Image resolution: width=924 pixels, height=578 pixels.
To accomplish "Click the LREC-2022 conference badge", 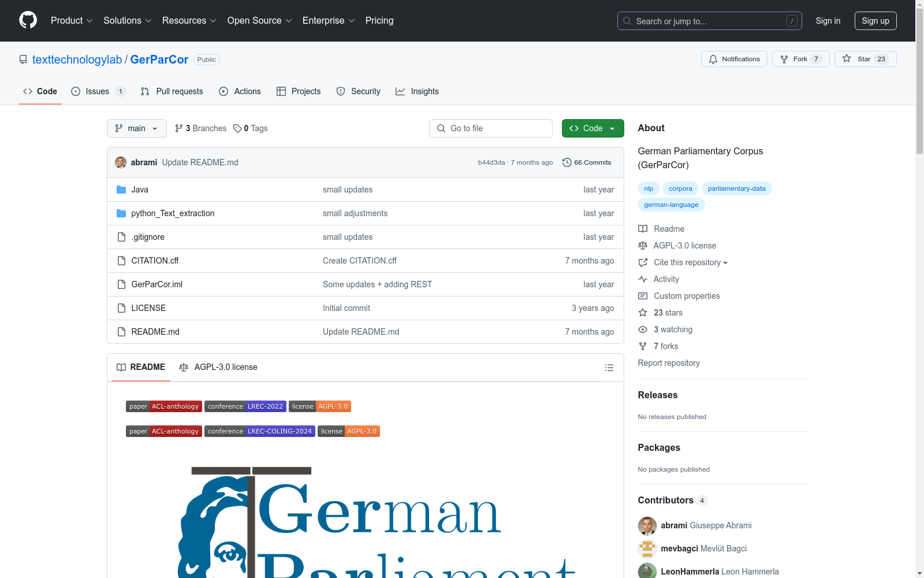I will (x=245, y=406).
